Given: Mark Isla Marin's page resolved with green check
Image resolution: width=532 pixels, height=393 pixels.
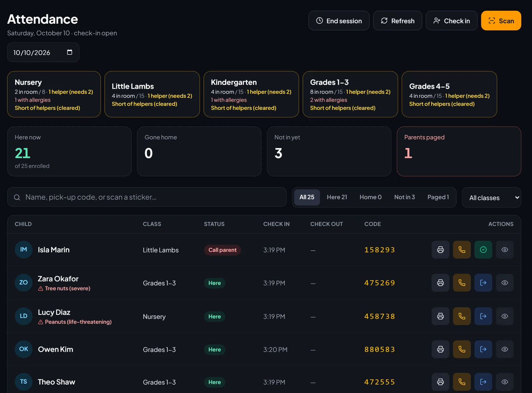Looking at the screenshot, I should pyautogui.click(x=483, y=250).
